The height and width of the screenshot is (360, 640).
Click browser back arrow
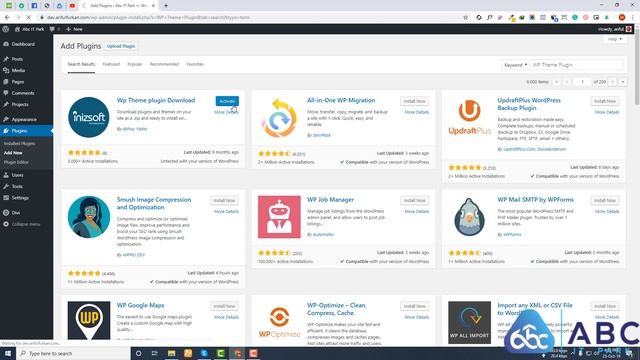(x=7, y=18)
